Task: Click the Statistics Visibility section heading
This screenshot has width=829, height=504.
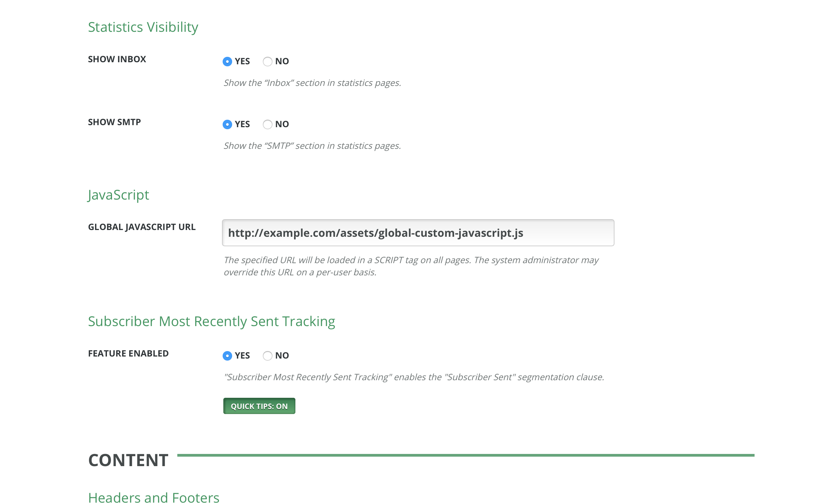Action: [x=143, y=27]
